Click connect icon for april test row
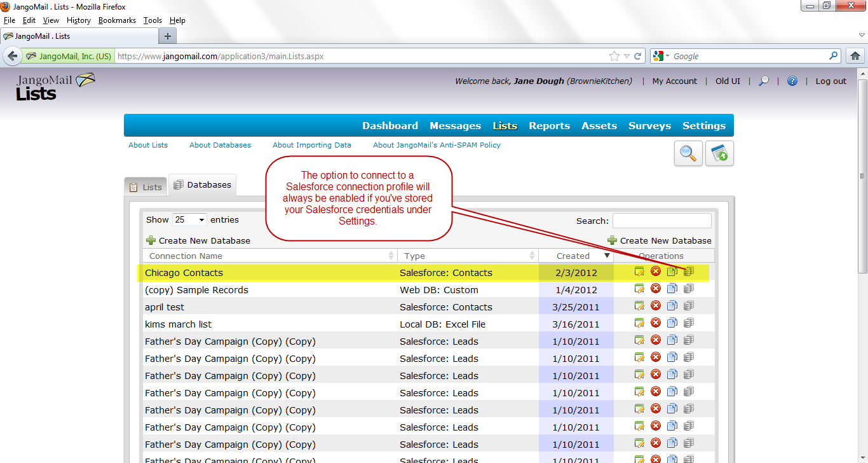 point(689,306)
